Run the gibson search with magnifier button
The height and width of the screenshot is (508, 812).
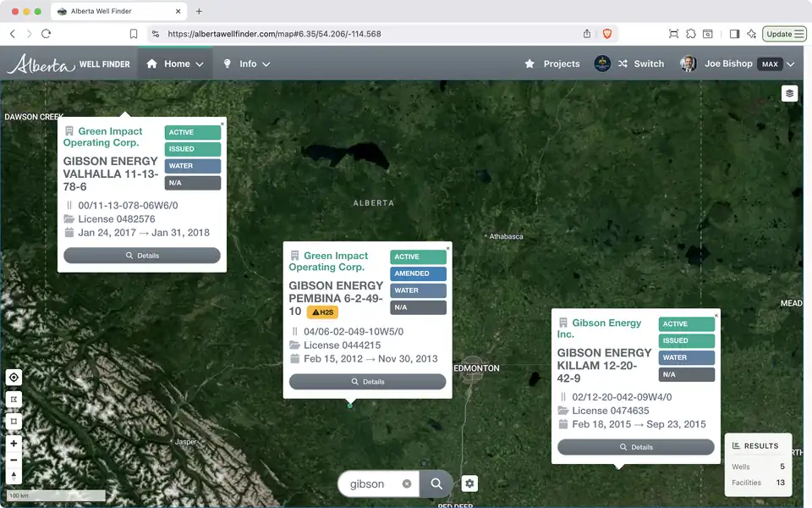pos(436,483)
